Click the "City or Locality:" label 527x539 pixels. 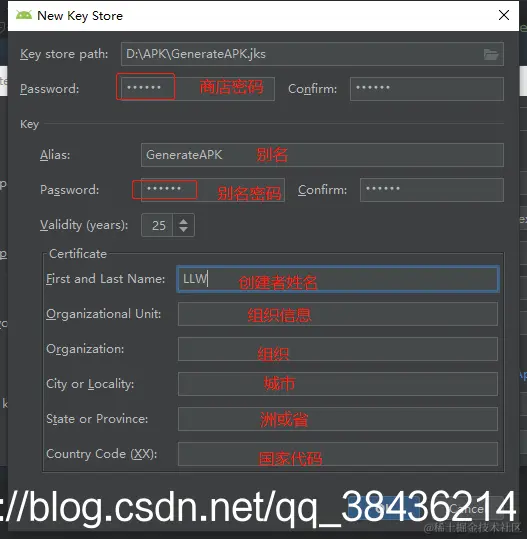click(x=90, y=384)
